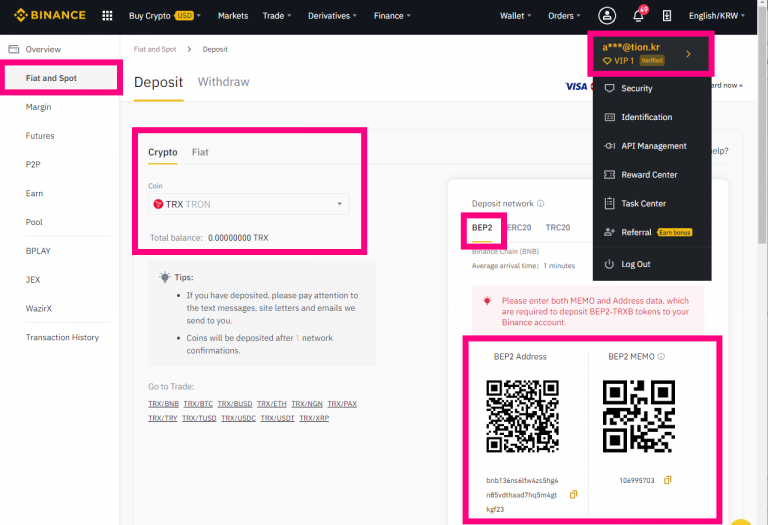Expand the Trade menu dropdown
This screenshot has width=768, height=525.
point(277,16)
